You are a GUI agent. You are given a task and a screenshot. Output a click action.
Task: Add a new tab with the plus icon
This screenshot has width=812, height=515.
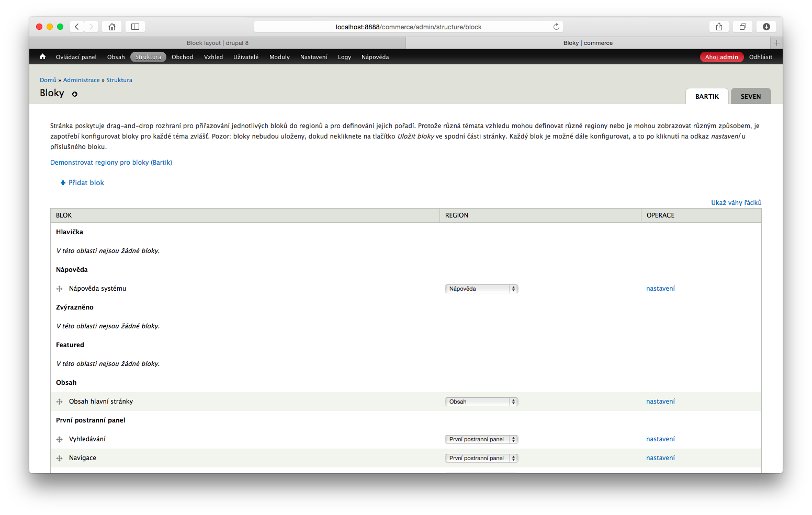777,43
